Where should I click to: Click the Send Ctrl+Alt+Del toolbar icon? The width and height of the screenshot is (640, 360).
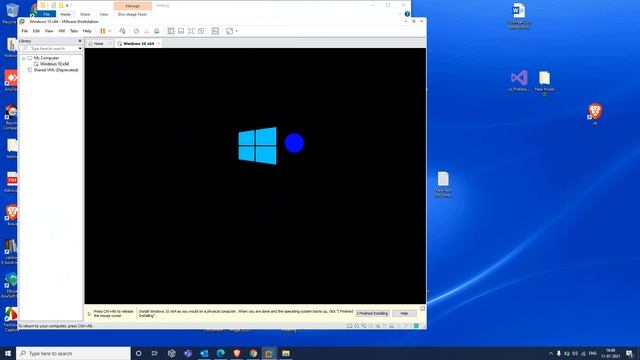click(x=122, y=31)
